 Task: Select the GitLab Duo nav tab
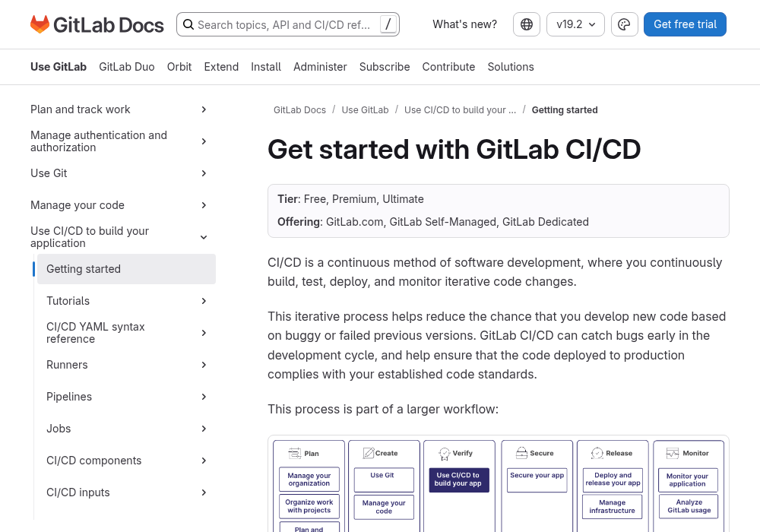pos(126,67)
